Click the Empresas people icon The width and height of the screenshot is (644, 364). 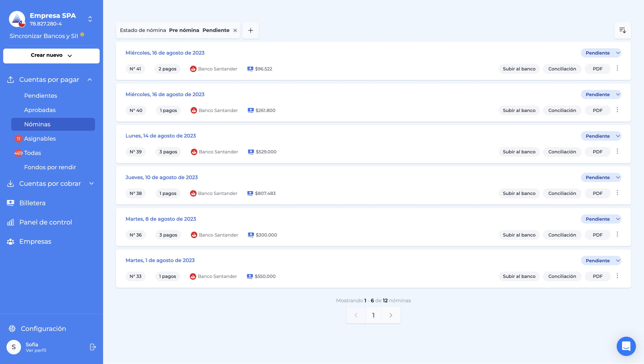pos(11,241)
